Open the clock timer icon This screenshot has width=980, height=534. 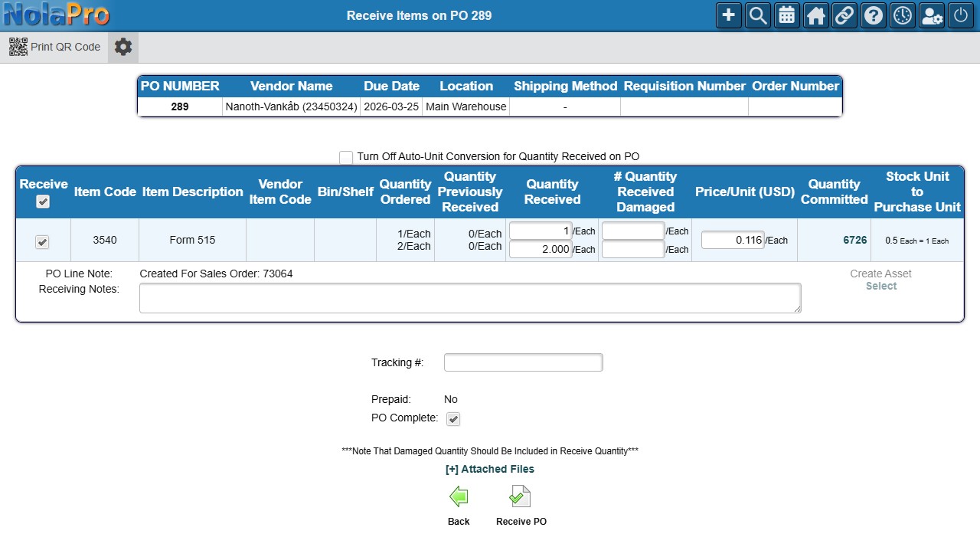click(x=903, y=15)
